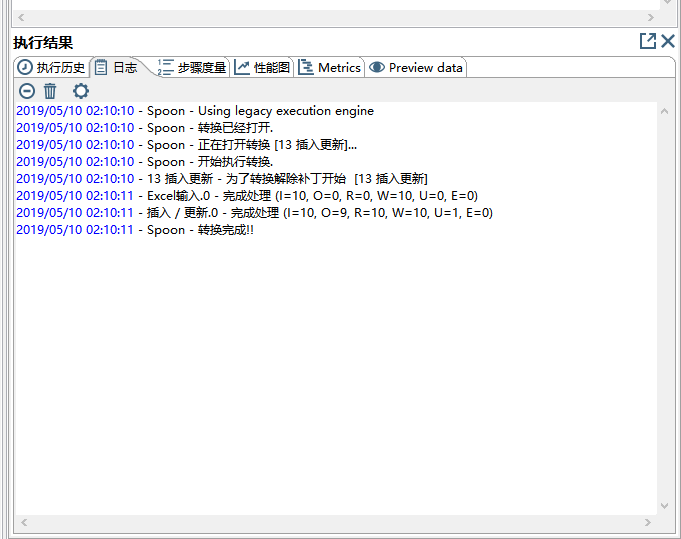Select log line '转换完成!!'
Image resolution: width=681 pixels, height=539 pixels.
135,229
